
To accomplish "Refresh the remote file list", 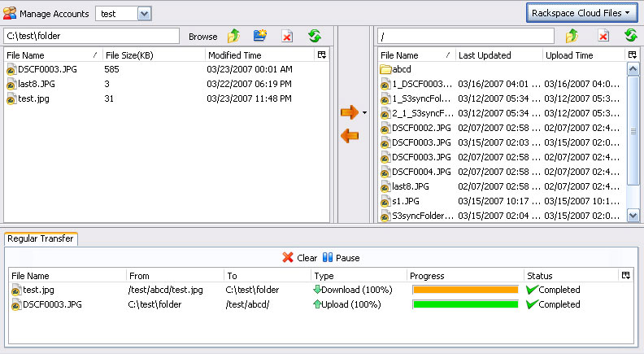I will (x=630, y=36).
